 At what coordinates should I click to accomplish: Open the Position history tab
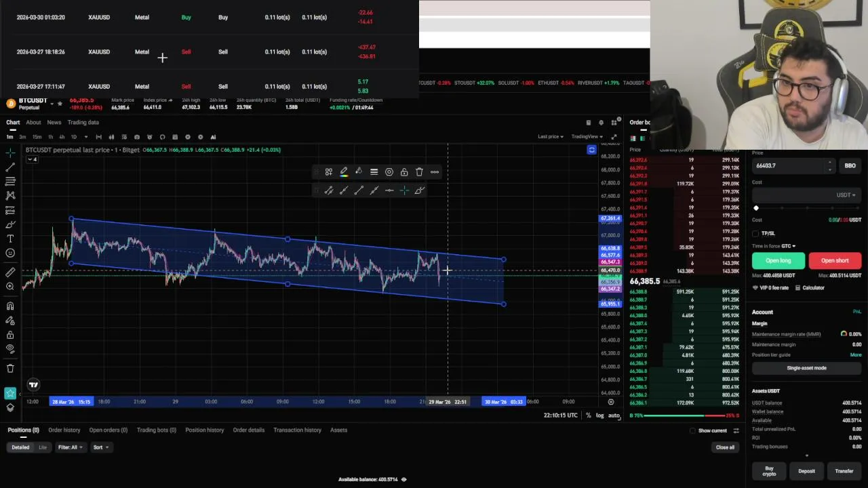[x=205, y=430]
